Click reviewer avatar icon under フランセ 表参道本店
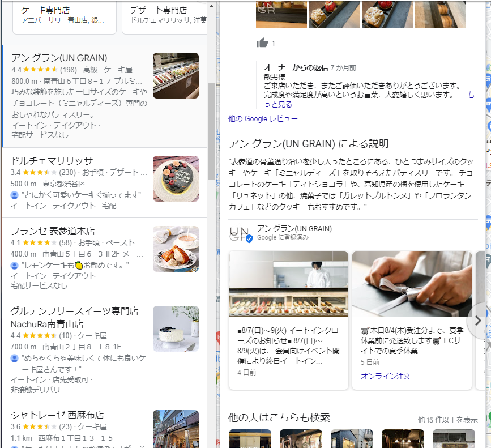The image size is (491, 448). click(14, 266)
